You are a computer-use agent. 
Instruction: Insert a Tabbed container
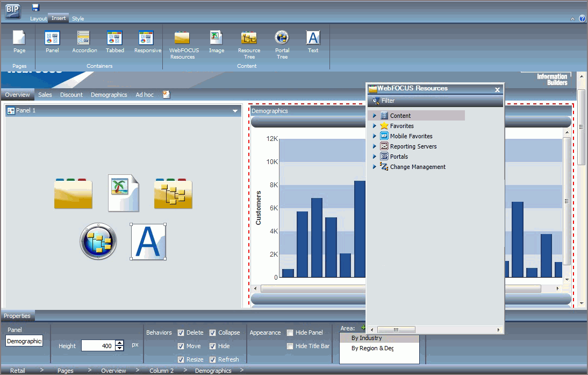coord(114,41)
